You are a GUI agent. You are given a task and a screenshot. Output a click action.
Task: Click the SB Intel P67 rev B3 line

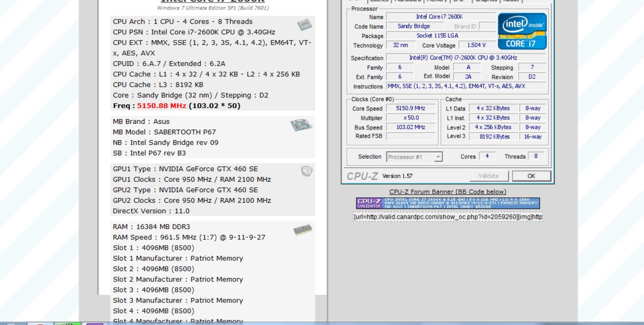(x=149, y=153)
